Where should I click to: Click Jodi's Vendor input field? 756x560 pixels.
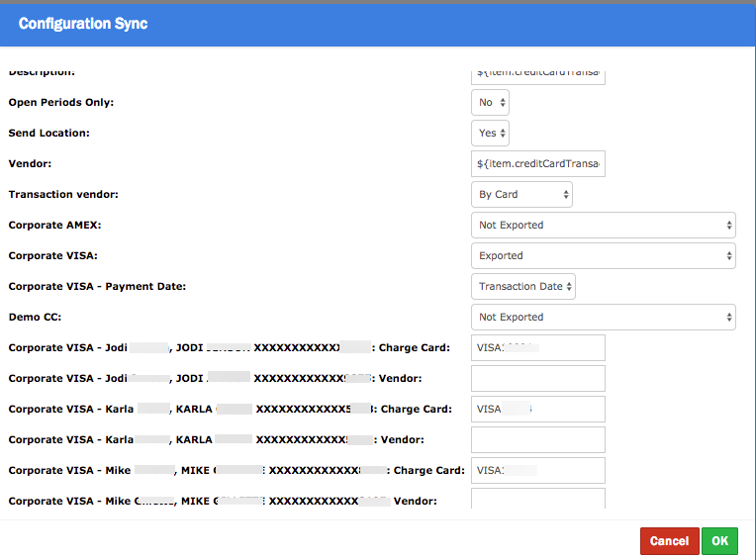[537, 378]
